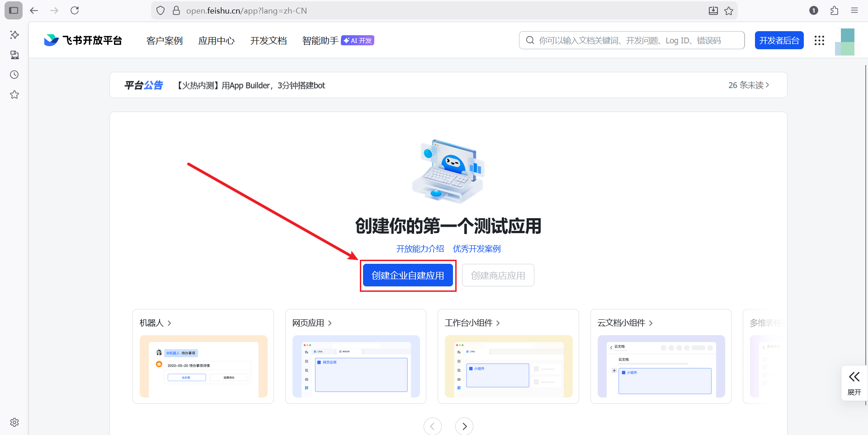Open bookmarks via the star icon in sidebar
Image resolution: width=868 pixels, height=435 pixels.
[14, 94]
